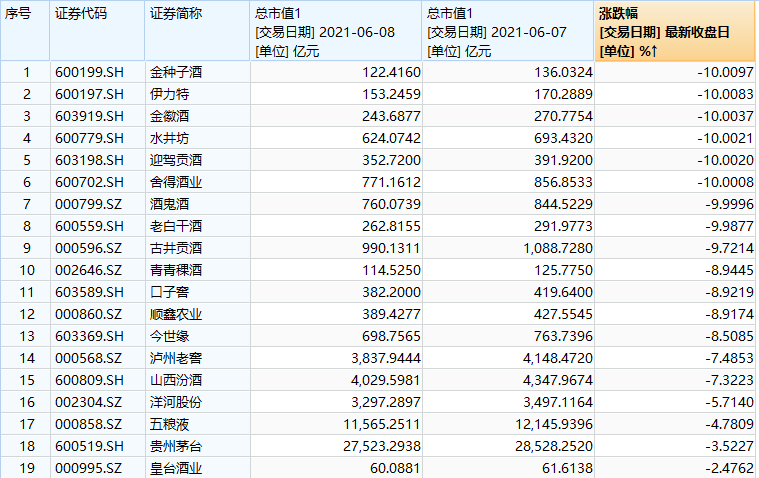Click stock code 000568.SZ
Image resolution: width=759 pixels, height=478 pixels.
tap(89, 358)
